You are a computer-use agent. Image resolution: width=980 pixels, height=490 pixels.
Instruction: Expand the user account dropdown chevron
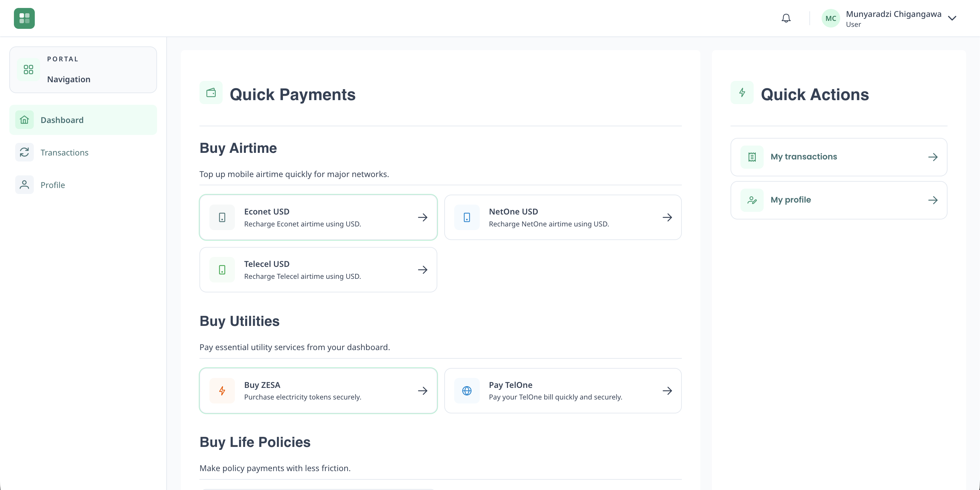coord(952,18)
